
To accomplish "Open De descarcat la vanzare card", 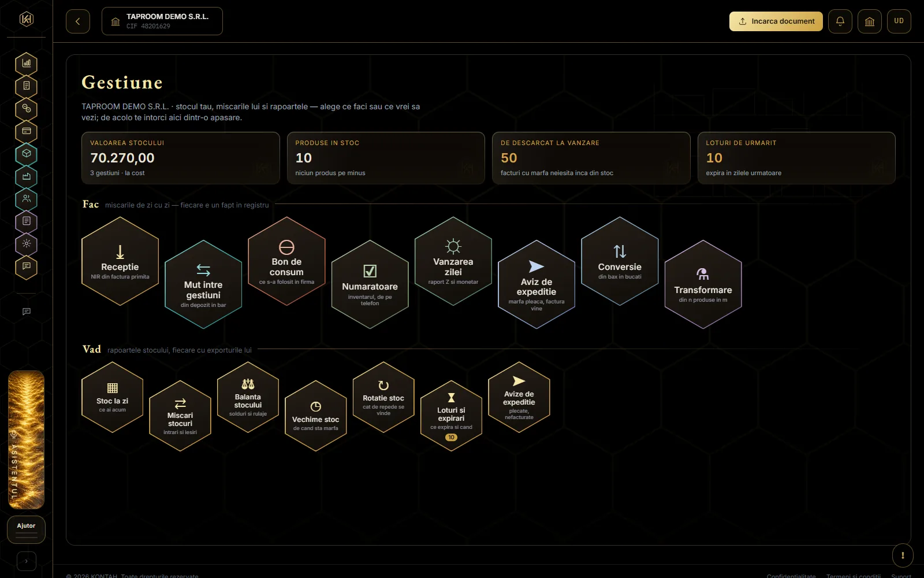I will tap(591, 158).
